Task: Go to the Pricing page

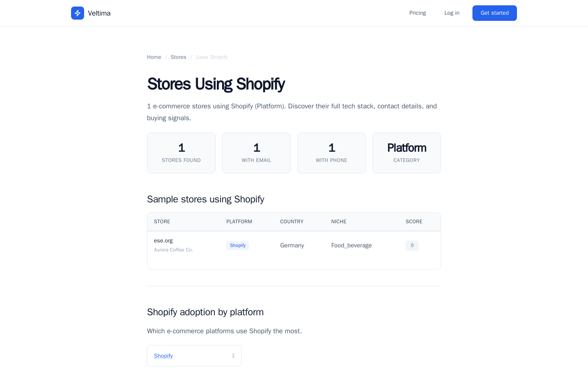Action: [x=417, y=13]
